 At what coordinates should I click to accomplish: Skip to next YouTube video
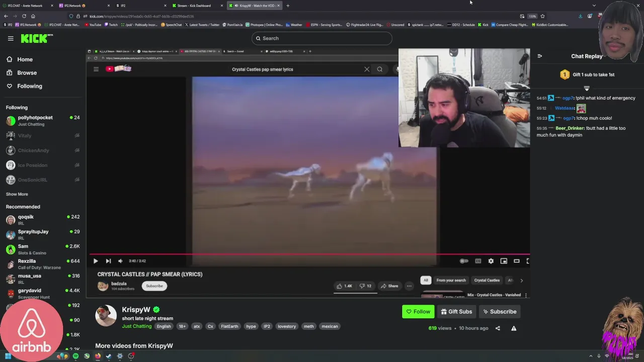coord(108,261)
